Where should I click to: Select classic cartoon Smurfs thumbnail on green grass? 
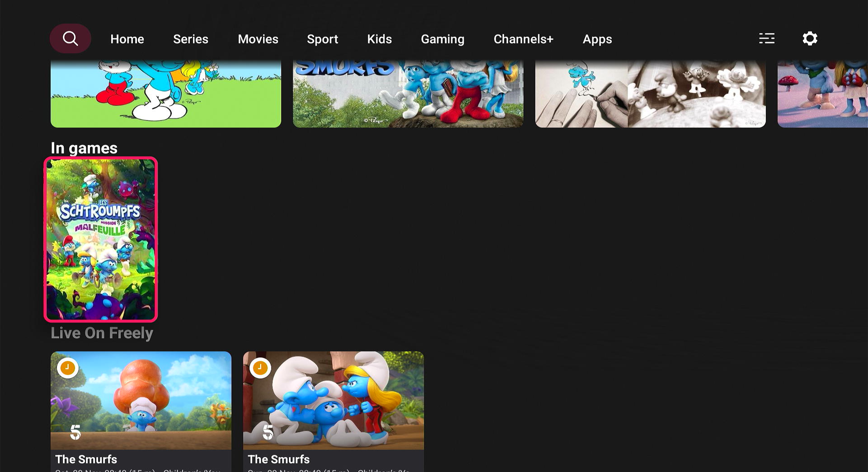tap(166, 93)
